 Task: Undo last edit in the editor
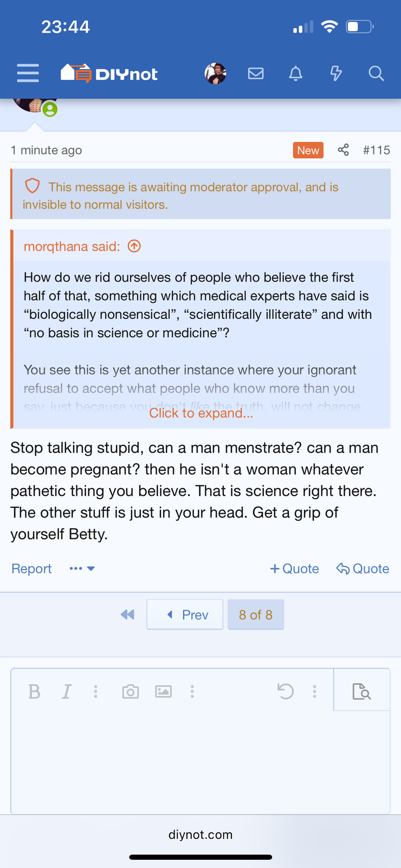pos(286,691)
